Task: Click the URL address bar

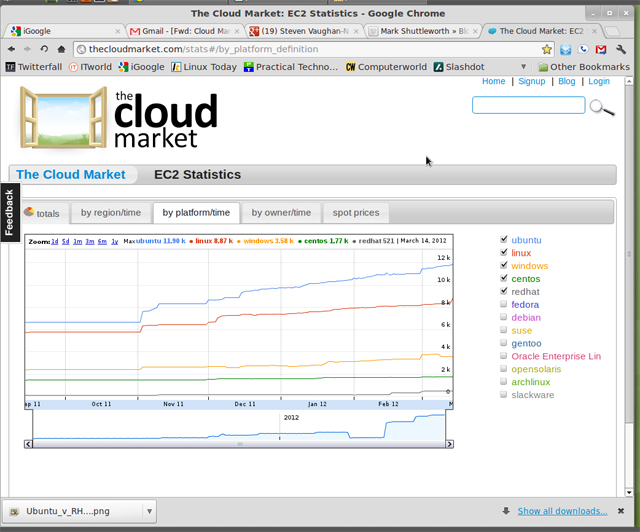Action: pos(313,49)
